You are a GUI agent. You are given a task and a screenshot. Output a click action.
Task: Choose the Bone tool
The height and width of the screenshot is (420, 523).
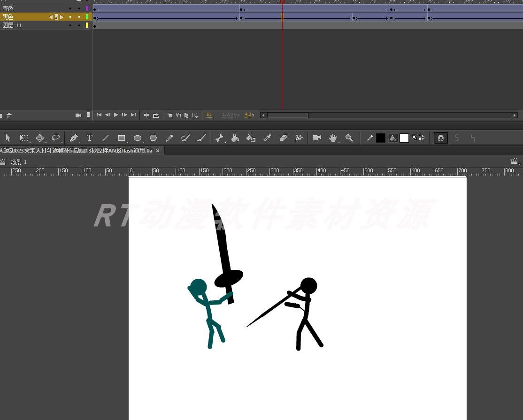pyautogui.click(x=219, y=138)
